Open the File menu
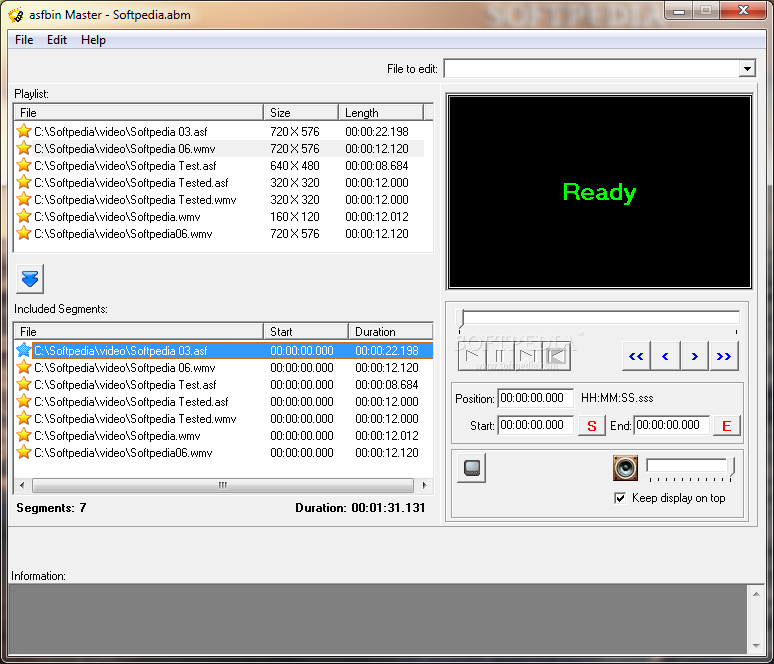Viewport: 774px width, 664px height. (x=24, y=40)
